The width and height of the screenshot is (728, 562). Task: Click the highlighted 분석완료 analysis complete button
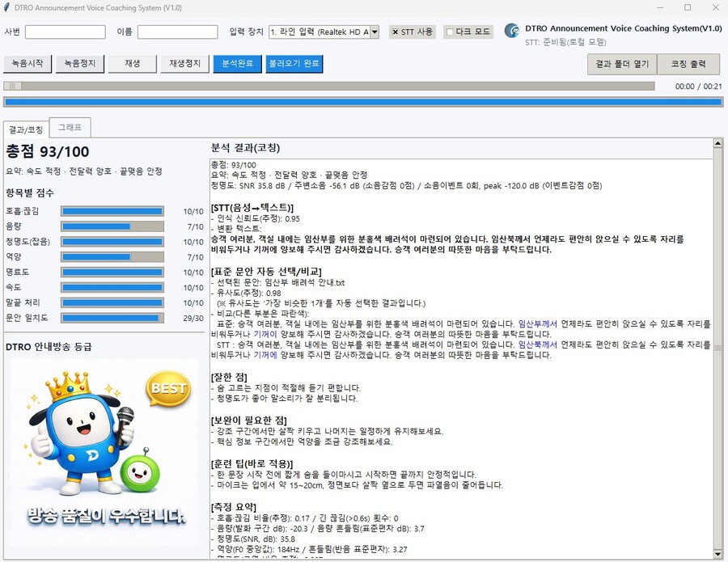(237, 62)
